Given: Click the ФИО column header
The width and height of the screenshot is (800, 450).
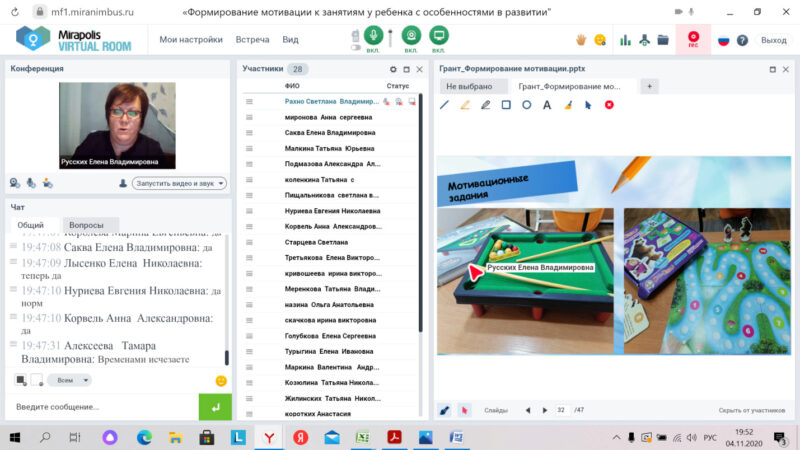Looking at the screenshot, I should click(x=292, y=86).
